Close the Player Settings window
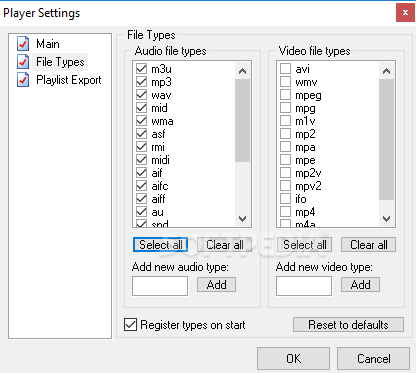This screenshot has height=373, width=416. (405, 13)
